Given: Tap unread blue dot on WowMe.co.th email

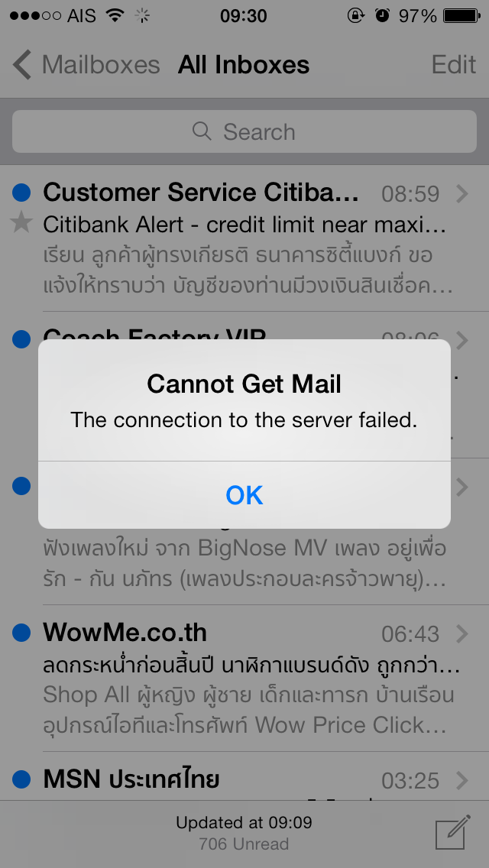Looking at the screenshot, I should tap(21, 632).
